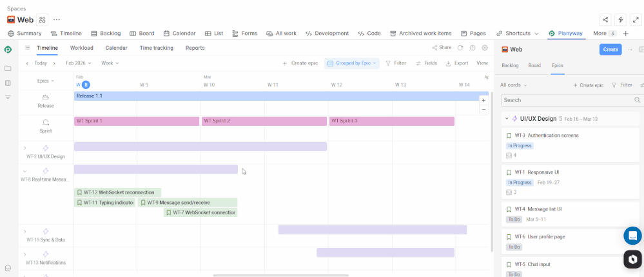This screenshot has height=277, width=644.
Task: Click the team members icon beside Web
Action: (43, 20)
